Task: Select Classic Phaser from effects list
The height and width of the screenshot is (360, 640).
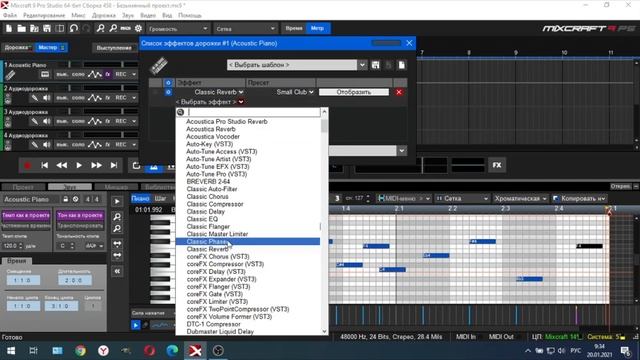Action: point(248,242)
